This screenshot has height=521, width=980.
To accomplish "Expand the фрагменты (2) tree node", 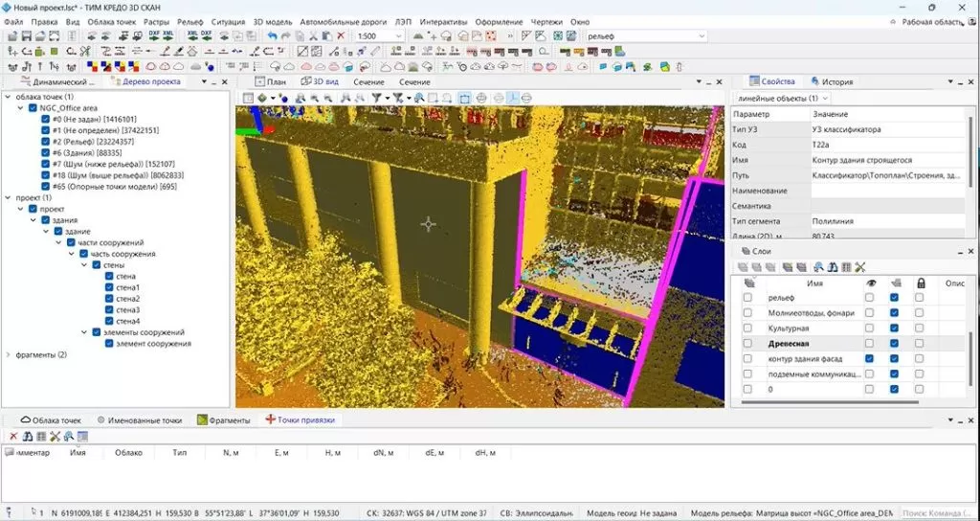I will coord(8,355).
